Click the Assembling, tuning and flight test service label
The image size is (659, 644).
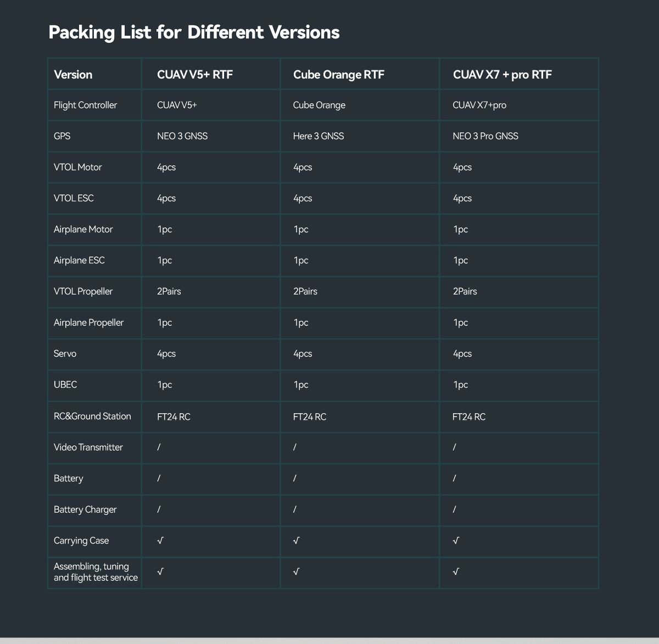pos(96,572)
